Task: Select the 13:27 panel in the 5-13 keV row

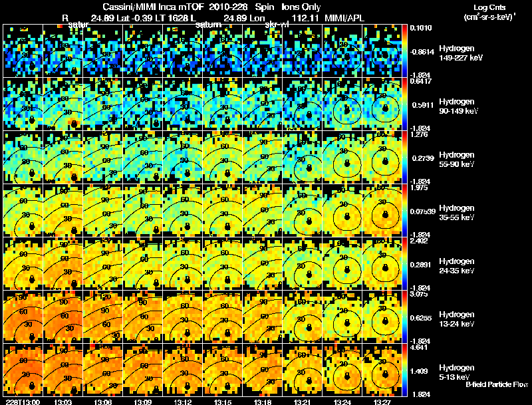Action: pos(382,370)
